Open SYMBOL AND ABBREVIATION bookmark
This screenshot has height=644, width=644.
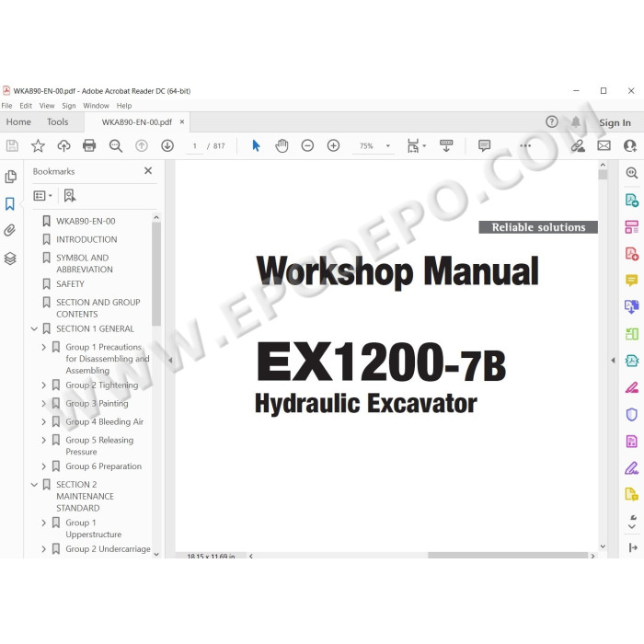coord(85,264)
